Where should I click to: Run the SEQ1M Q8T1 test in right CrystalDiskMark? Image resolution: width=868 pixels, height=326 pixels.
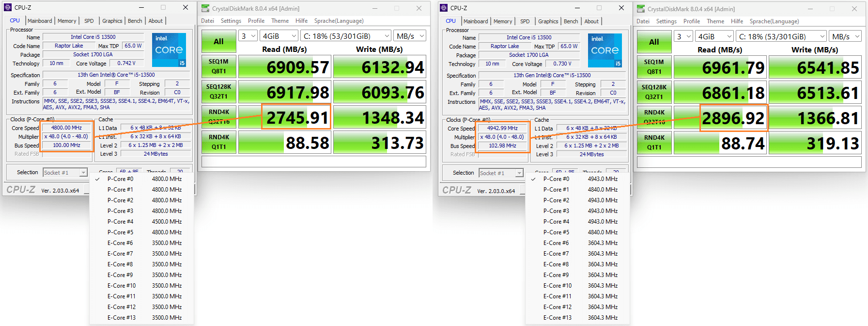click(654, 67)
